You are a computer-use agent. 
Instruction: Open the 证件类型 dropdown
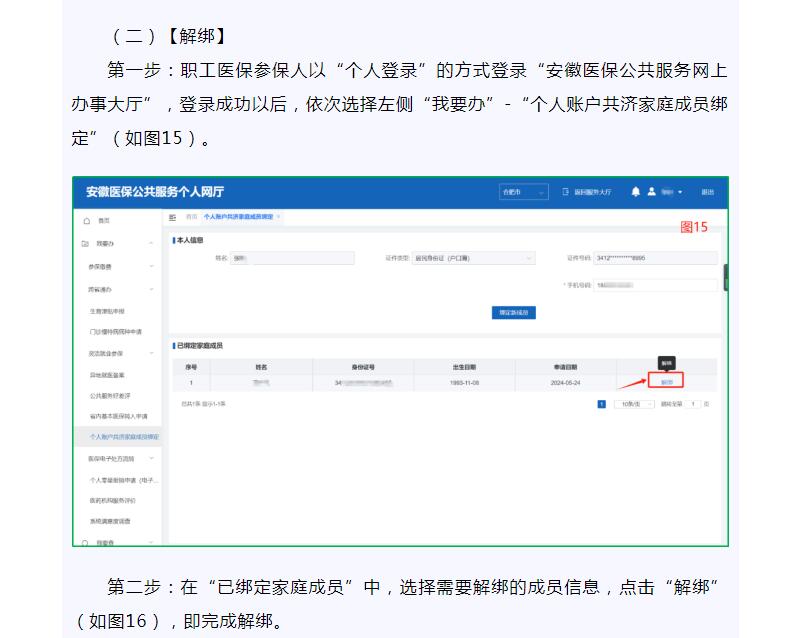click(x=473, y=258)
